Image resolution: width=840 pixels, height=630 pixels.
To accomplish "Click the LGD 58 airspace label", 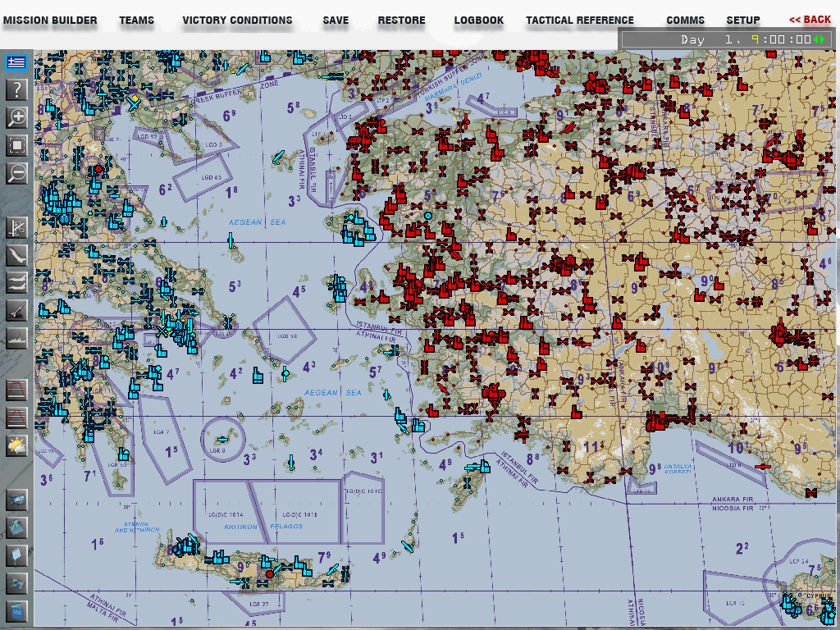I will (287, 336).
